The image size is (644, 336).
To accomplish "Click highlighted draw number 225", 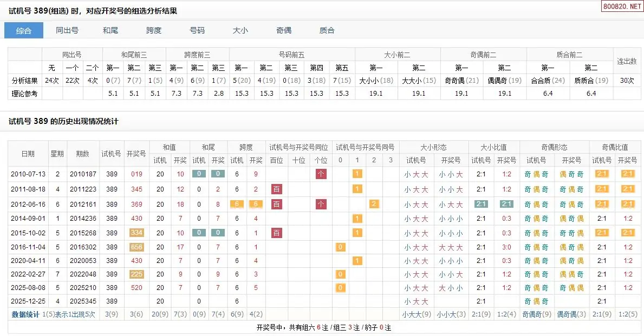I will (136, 274).
